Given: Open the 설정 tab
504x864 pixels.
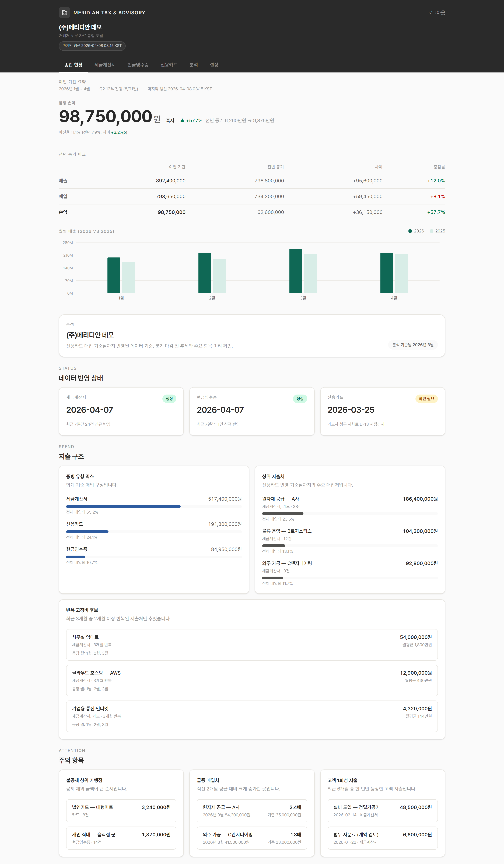Looking at the screenshot, I should coord(214,65).
